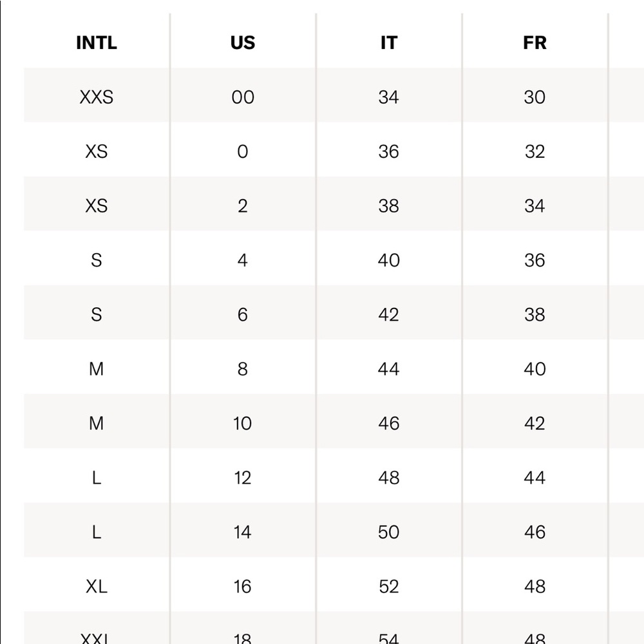Select the FR column header

[x=535, y=43]
